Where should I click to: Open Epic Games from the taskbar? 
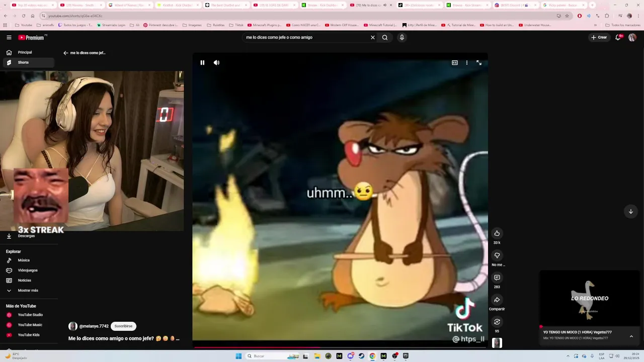406,356
